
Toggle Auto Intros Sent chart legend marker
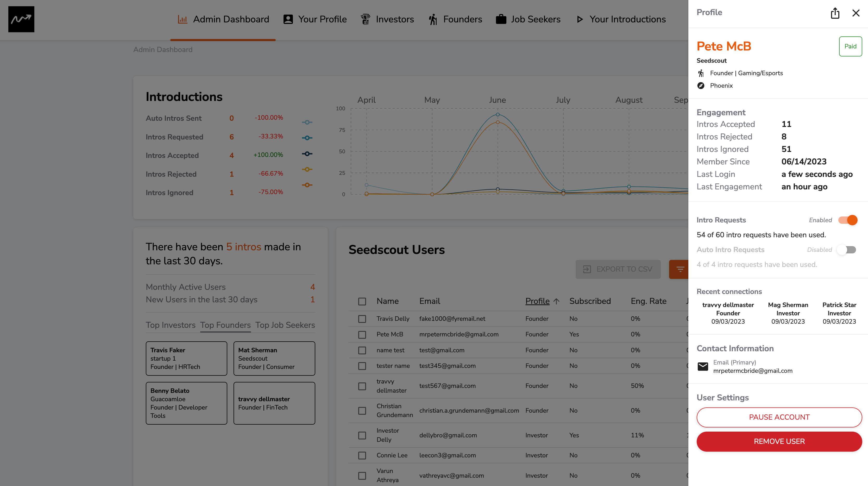[307, 122]
